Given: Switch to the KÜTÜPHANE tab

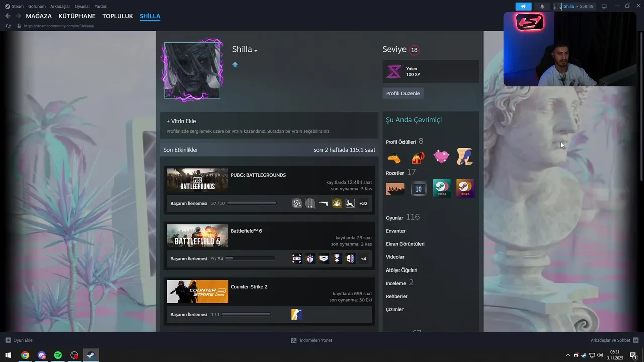Looking at the screenshot, I should pyautogui.click(x=77, y=16).
